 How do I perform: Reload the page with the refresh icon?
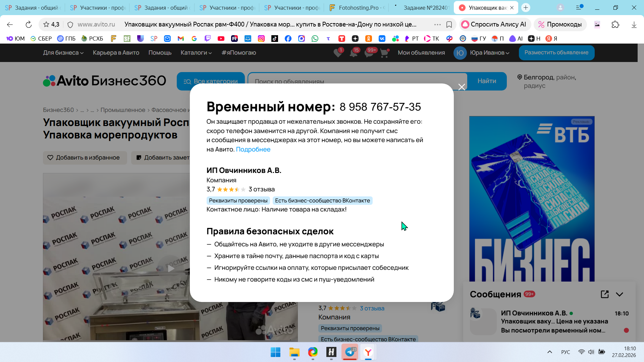click(29, 24)
